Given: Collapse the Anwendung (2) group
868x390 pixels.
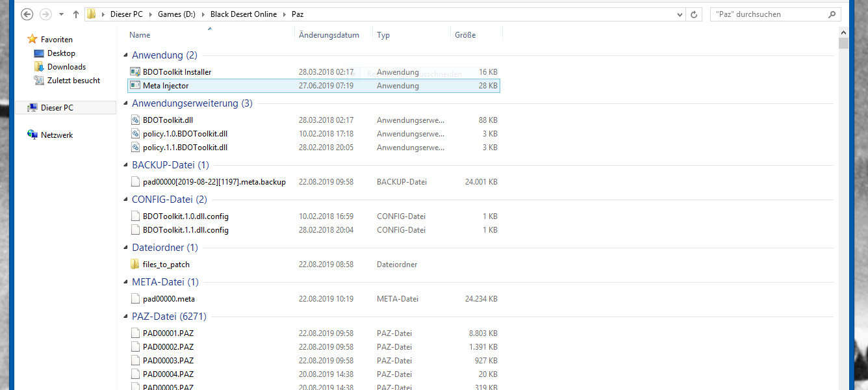Looking at the screenshot, I should [x=126, y=55].
